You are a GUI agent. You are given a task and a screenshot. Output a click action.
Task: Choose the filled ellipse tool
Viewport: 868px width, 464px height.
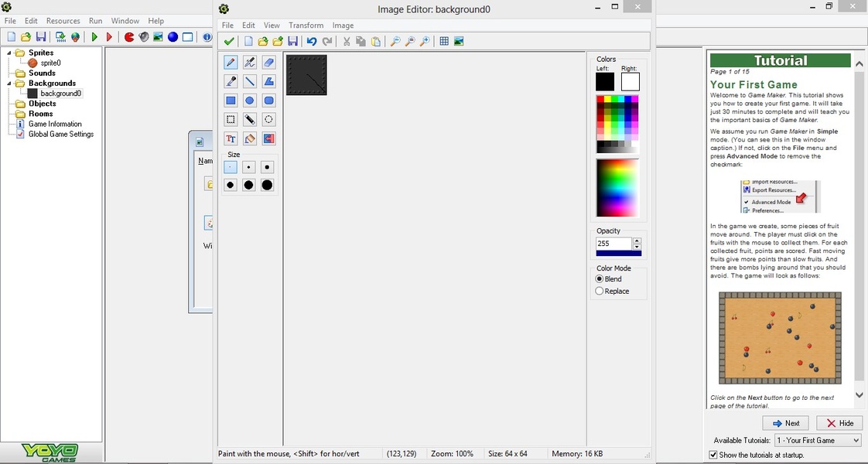250,101
